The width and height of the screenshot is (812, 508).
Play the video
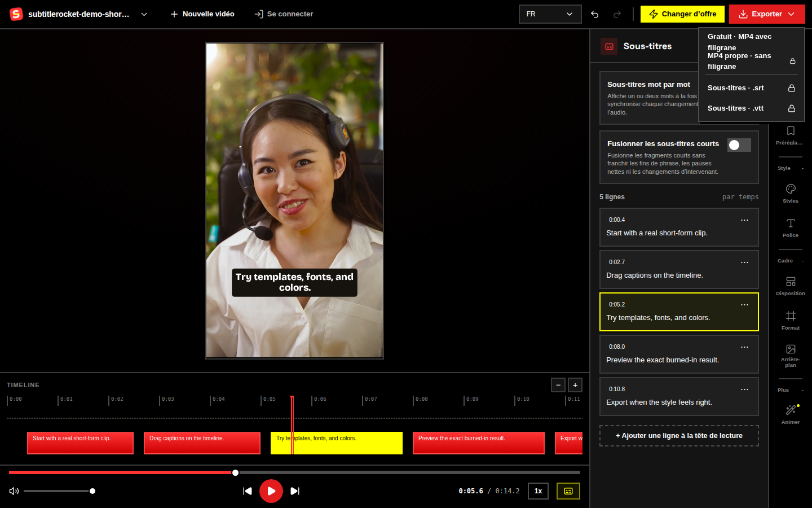(271, 491)
